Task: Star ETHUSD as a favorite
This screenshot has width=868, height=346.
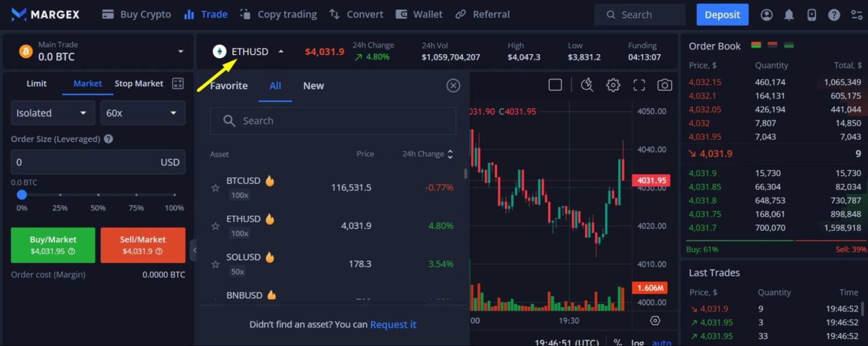Action: click(216, 226)
